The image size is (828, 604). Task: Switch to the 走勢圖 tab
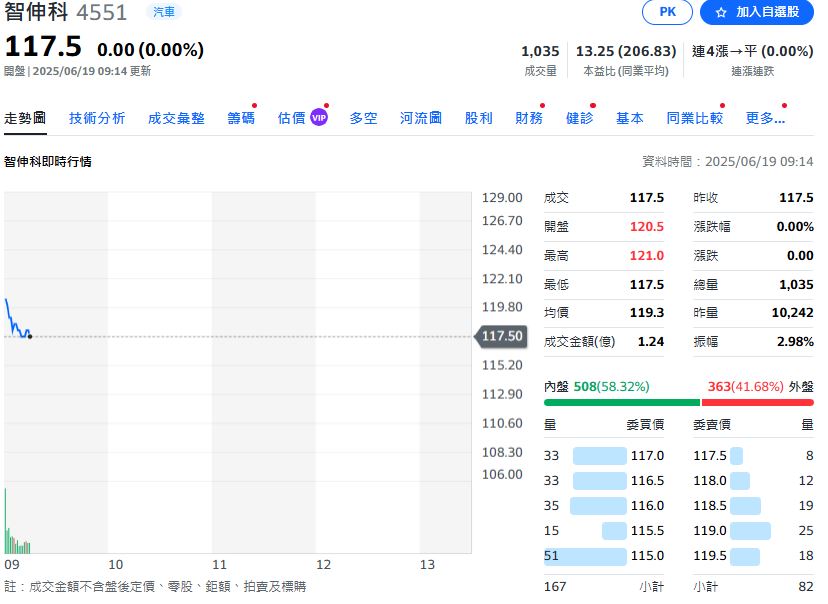click(25, 118)
